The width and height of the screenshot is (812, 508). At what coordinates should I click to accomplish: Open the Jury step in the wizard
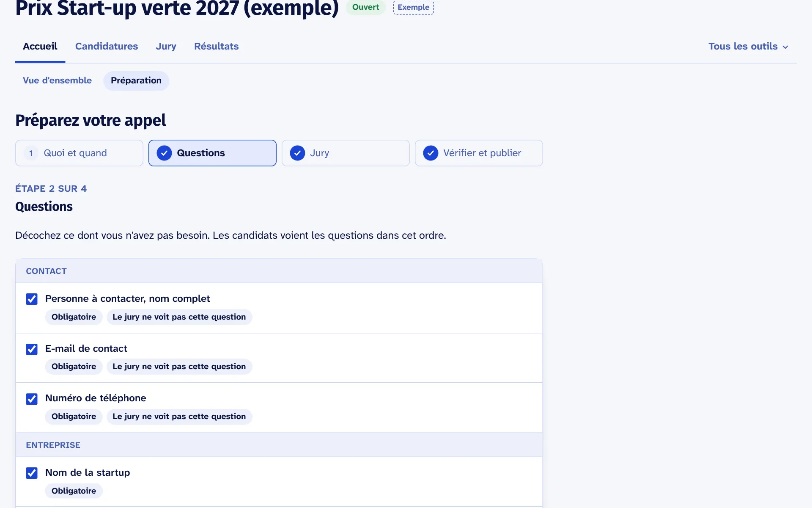346,153
